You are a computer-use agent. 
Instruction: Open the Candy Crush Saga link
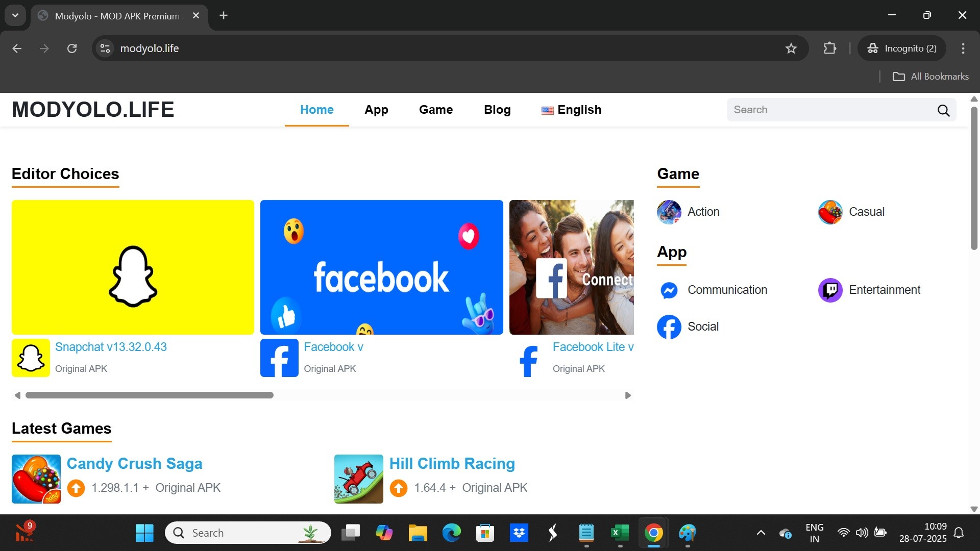click(x=134, y=463)
